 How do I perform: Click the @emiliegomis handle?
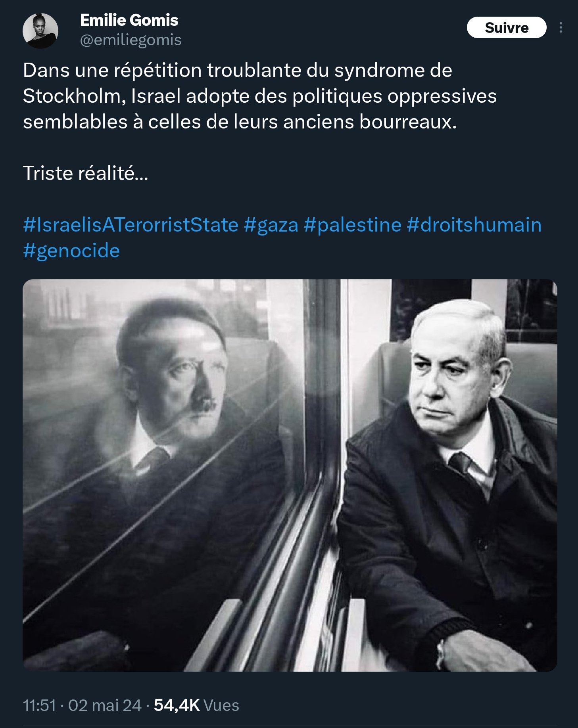(x=131, y=40)
